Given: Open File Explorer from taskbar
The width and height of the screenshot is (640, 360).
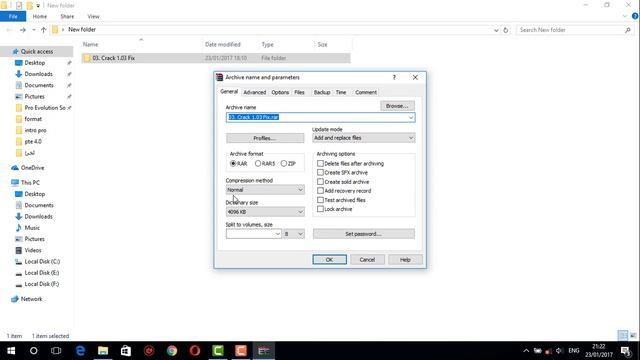Looking at the screenshot, I should [103, 351].
